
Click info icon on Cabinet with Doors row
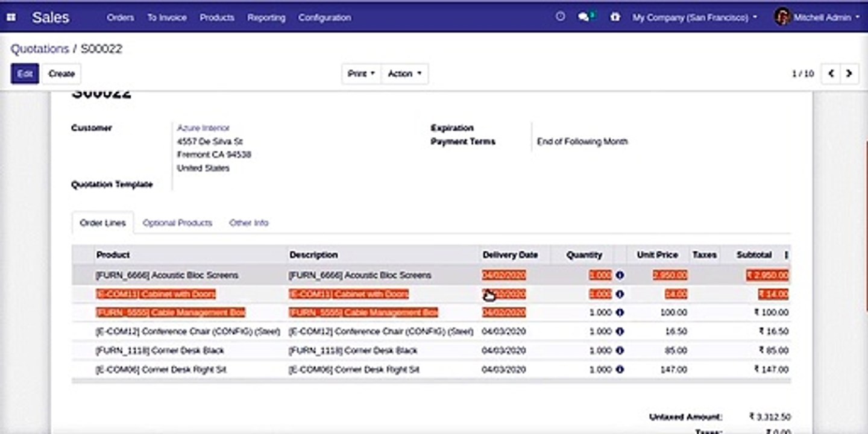click(620, 294)
